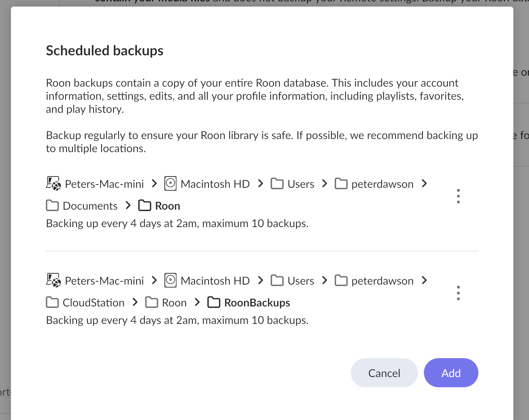Click Peters-Mac-mini computer icon in RoonBackups backup path
This screenshot has width=529, height=420.
(53, 281)
